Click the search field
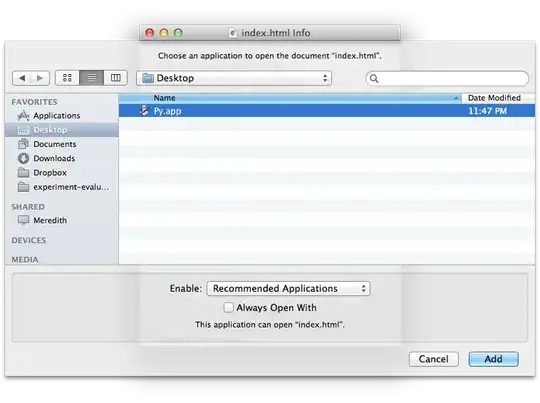Screen dimensions: 540x403 point(447,79)
